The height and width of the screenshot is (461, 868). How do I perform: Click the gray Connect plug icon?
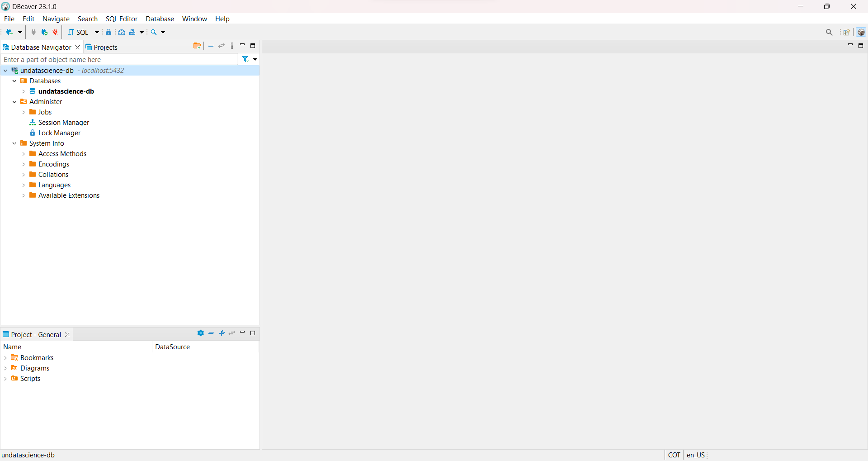click(33, 32)
